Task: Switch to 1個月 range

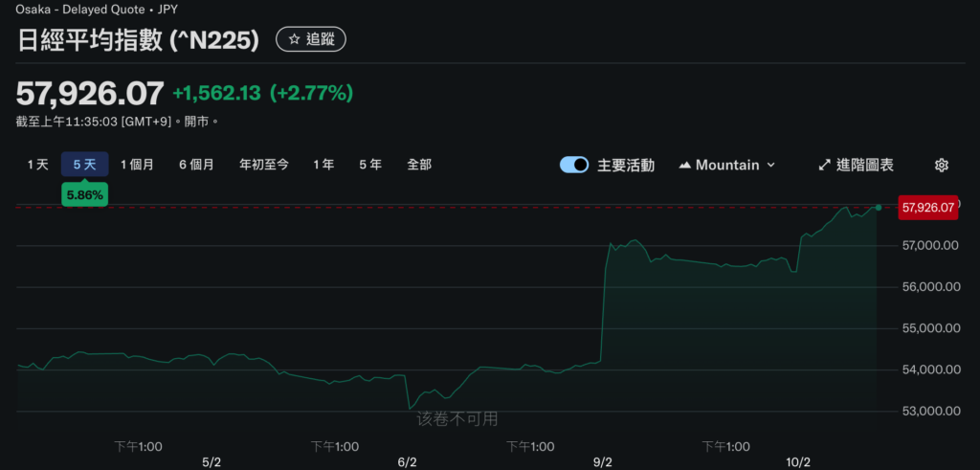Action: [x=137, y=165]
